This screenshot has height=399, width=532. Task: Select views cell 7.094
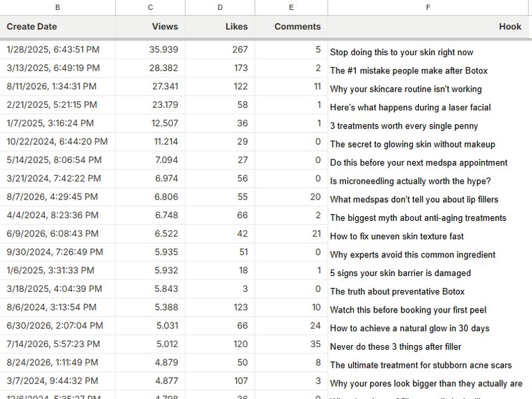[150, 160]
